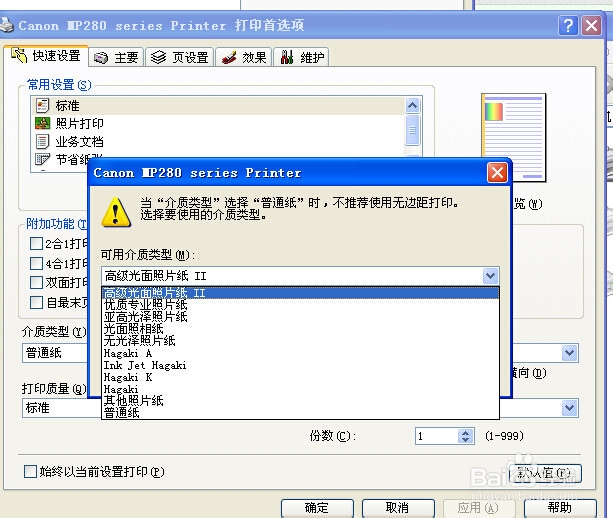Click the 帮助 button
Viewport: 613px width, 518px height.
[x=560, y=508]
